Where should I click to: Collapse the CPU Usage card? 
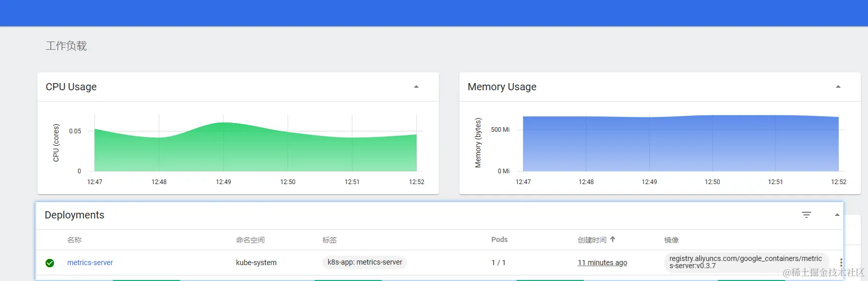point(416,87)
